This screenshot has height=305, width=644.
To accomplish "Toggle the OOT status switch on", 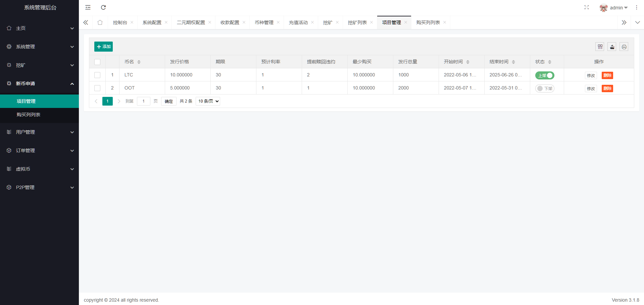I will click(x=544, y=88).
